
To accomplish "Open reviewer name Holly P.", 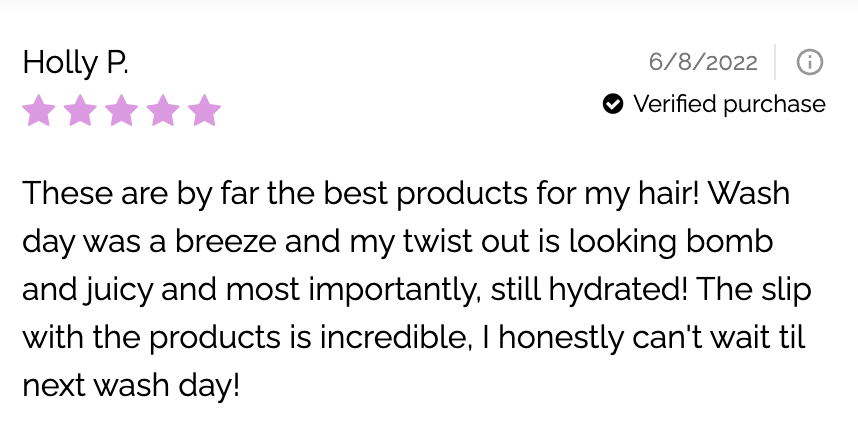I will click(76, 63).
